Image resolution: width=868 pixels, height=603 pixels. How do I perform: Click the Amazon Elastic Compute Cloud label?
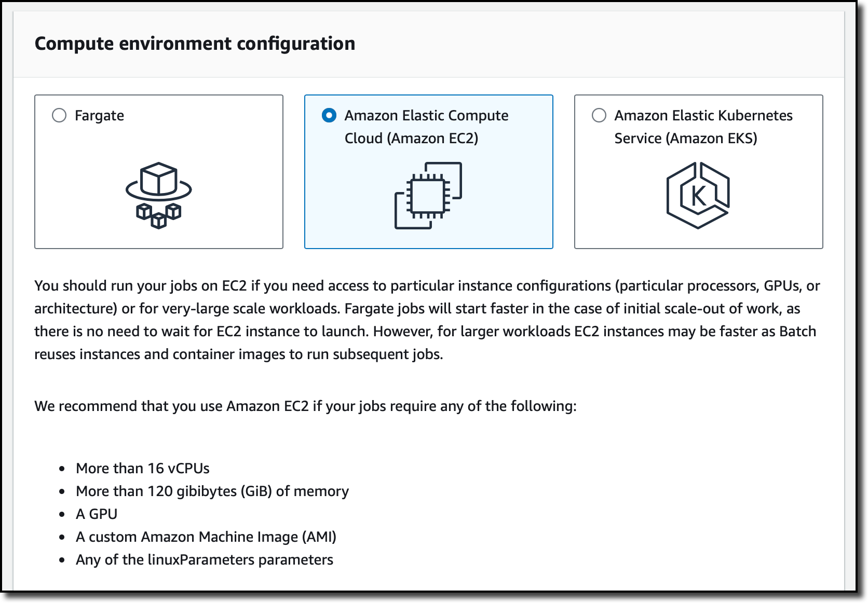[x=427, y=127]
